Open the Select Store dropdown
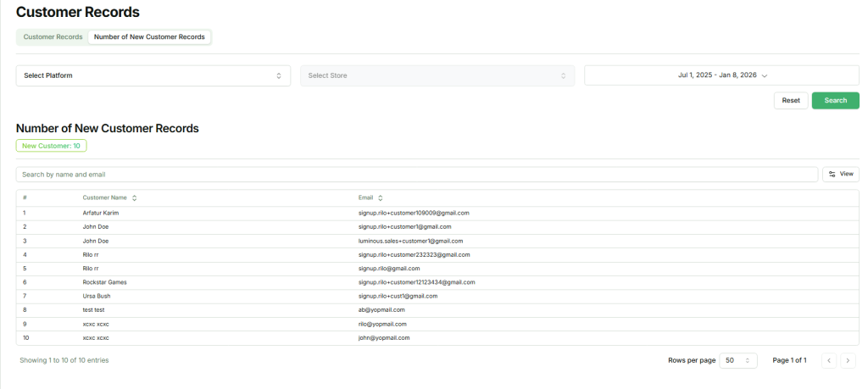 (437, 75)
